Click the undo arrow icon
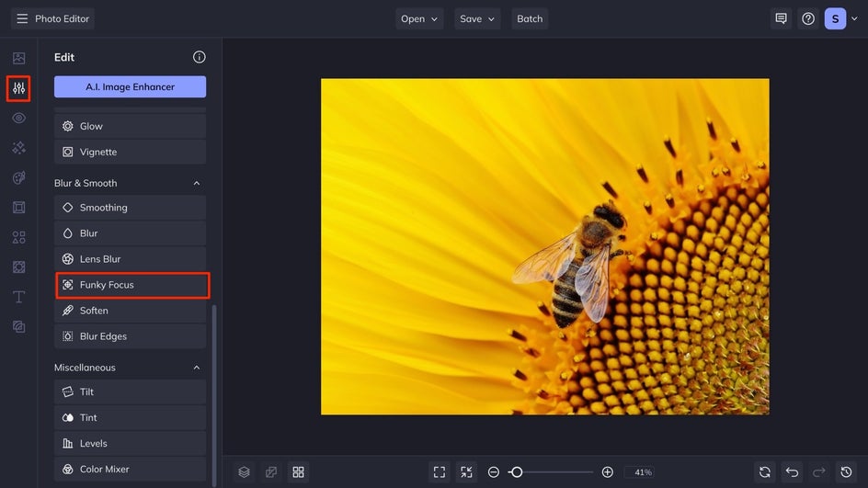Image resolution: width=868 pixels, height=488 pixels. (x=792, y=471)
